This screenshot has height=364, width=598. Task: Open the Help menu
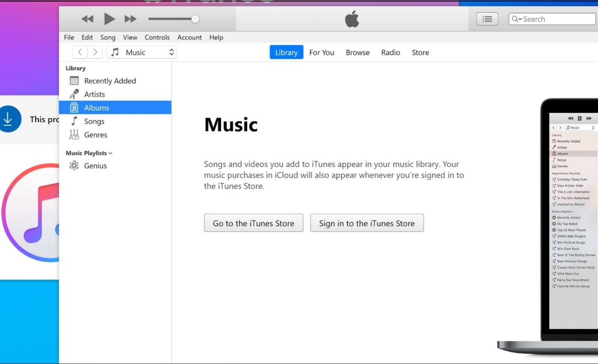tap(216, 37)
